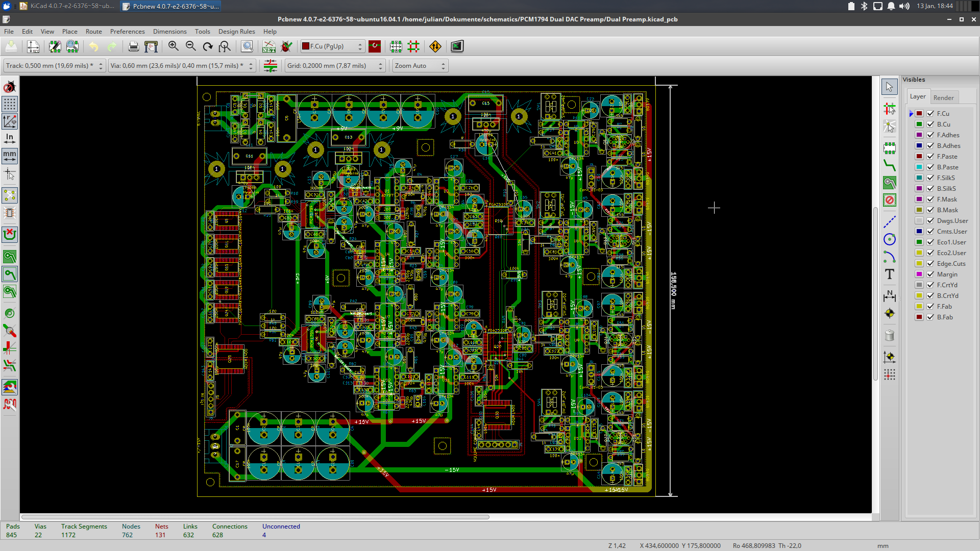980x551 pixels.
Task: Click the Read Netlist icon
Action: click(x=269, y=46)
